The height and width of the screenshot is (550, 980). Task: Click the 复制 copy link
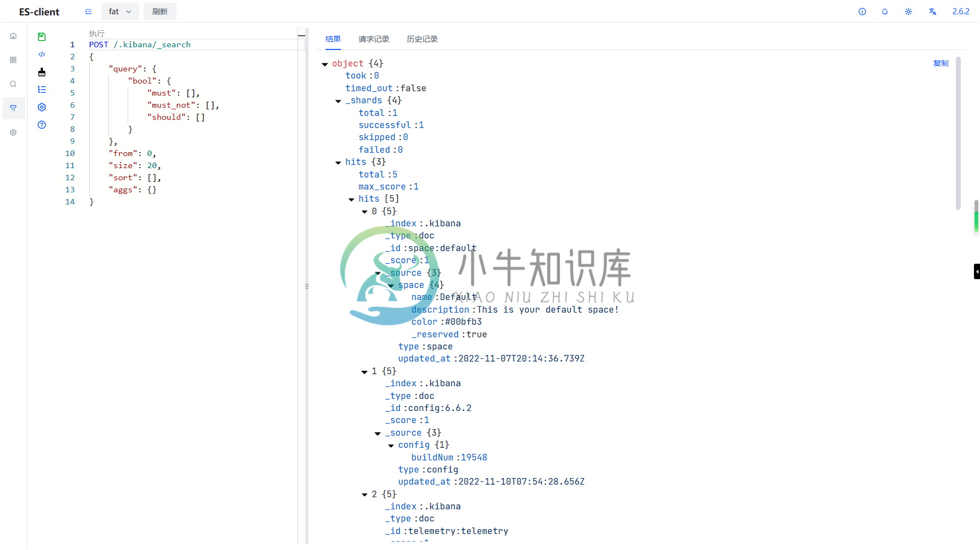(x=941, y=63)
